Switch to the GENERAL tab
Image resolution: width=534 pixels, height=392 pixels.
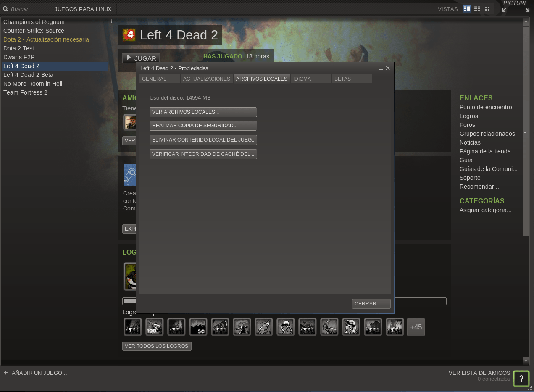[x=160, y=79]
